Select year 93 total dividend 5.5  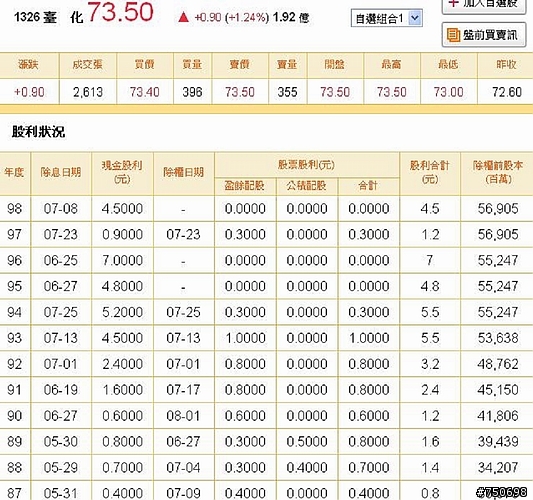pos(430,338)
